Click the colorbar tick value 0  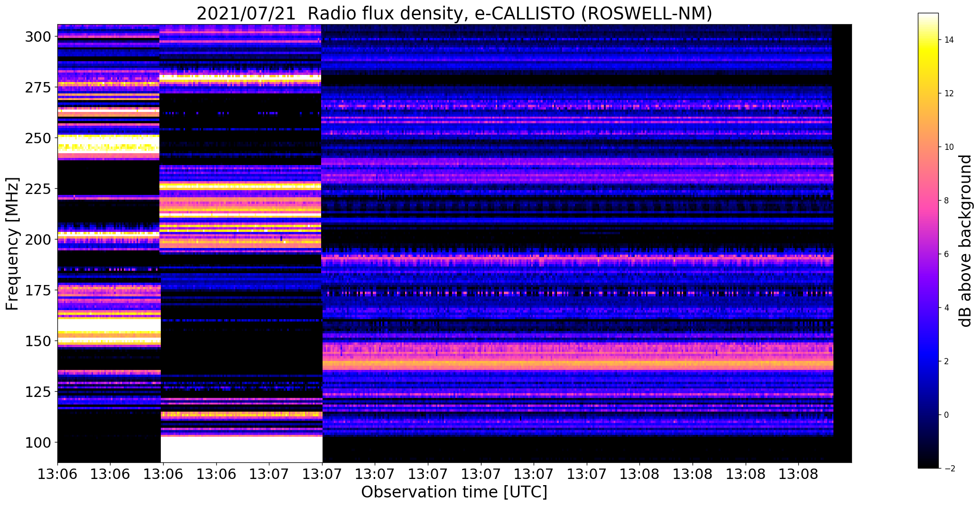[x=947, y=415]
